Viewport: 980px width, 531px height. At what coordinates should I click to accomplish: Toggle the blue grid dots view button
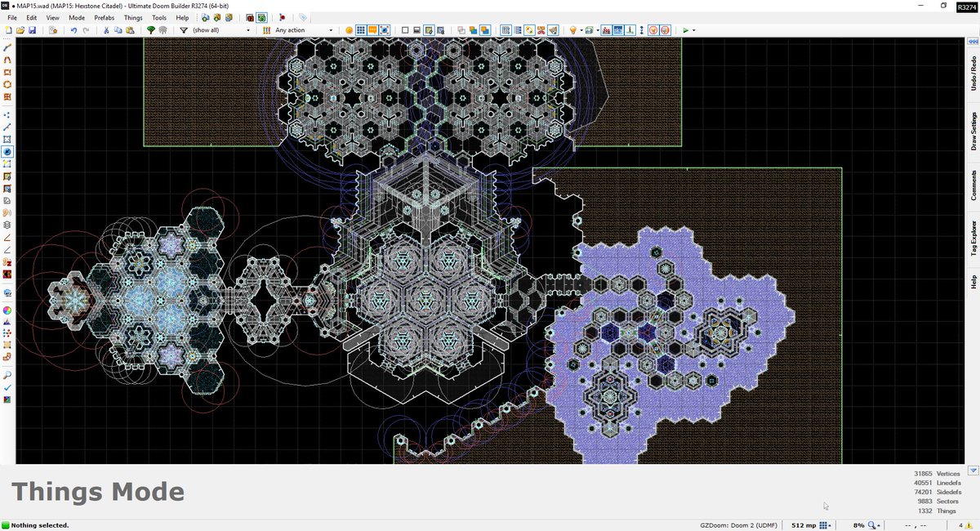[x=360, y=30]
